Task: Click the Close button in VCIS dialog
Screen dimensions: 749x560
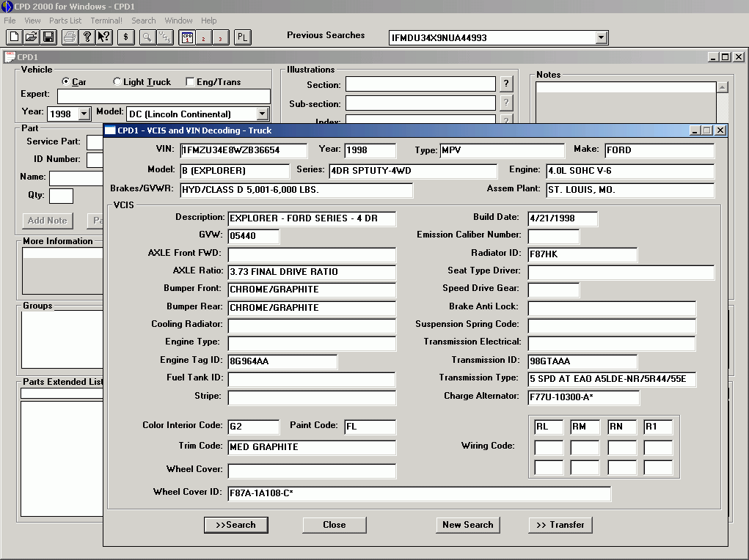Action: tap(335, 525)
